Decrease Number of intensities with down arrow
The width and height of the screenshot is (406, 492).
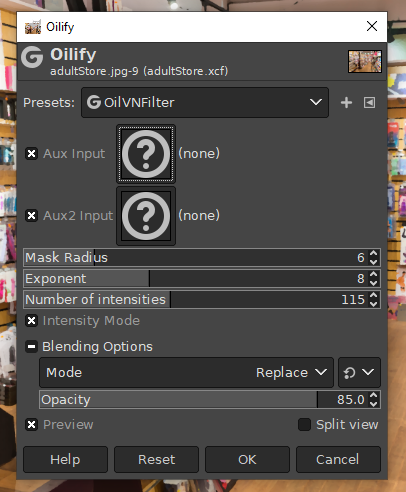coord(374,304)
